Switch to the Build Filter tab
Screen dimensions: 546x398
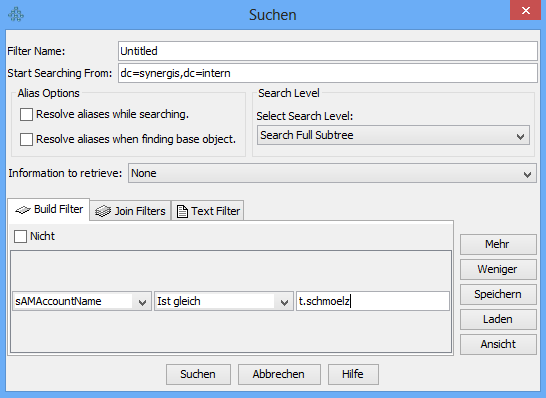pos(49,209)
